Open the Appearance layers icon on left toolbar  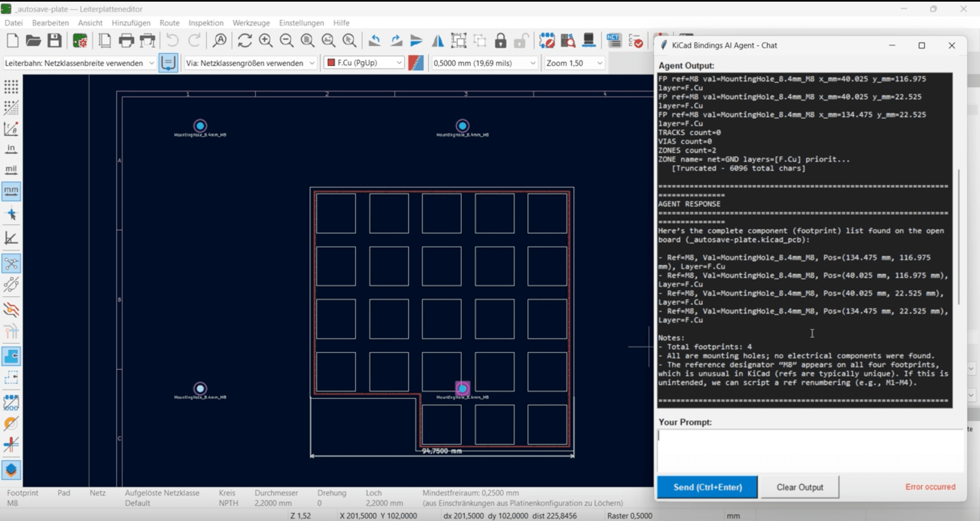pos(11,470)
